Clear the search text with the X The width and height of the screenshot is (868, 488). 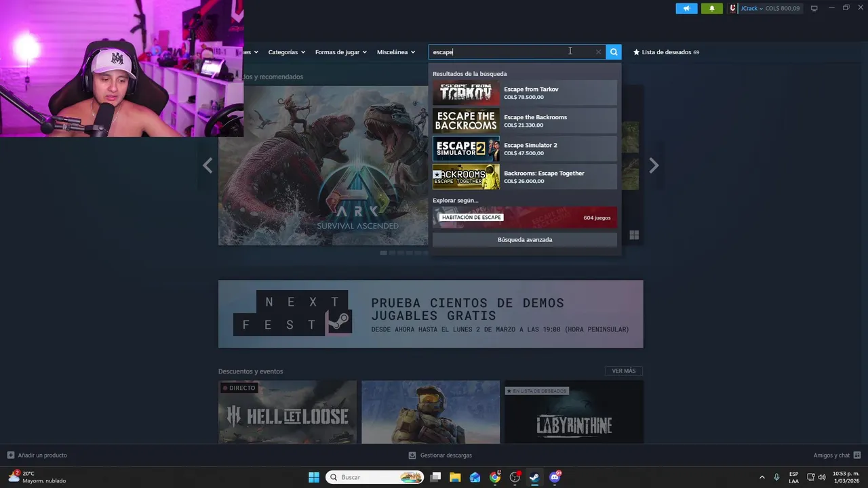(598, 52)
